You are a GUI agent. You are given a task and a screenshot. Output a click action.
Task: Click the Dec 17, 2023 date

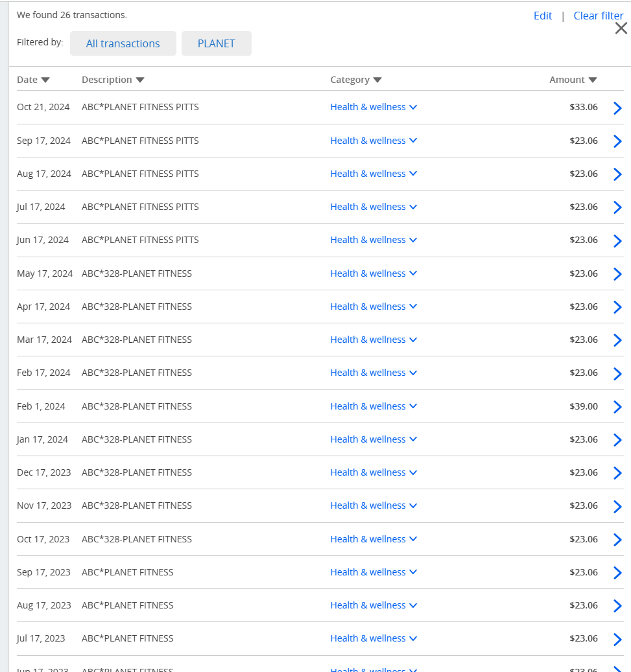[x=43, y=472]
